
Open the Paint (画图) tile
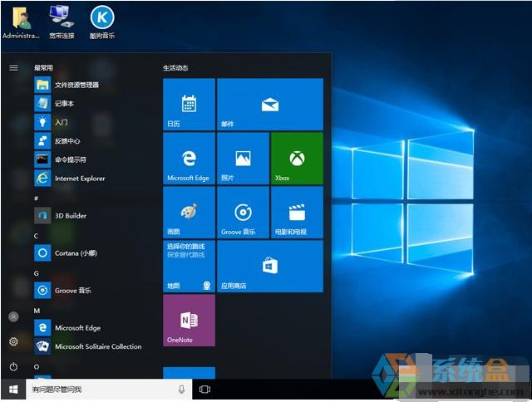coord(189,212)
